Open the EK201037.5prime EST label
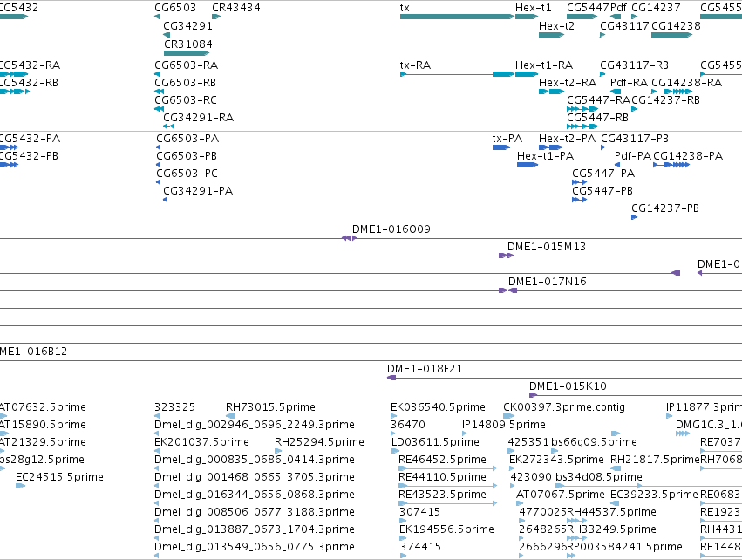This screenshot has height=560, width=742. click(x=201, y=442)
